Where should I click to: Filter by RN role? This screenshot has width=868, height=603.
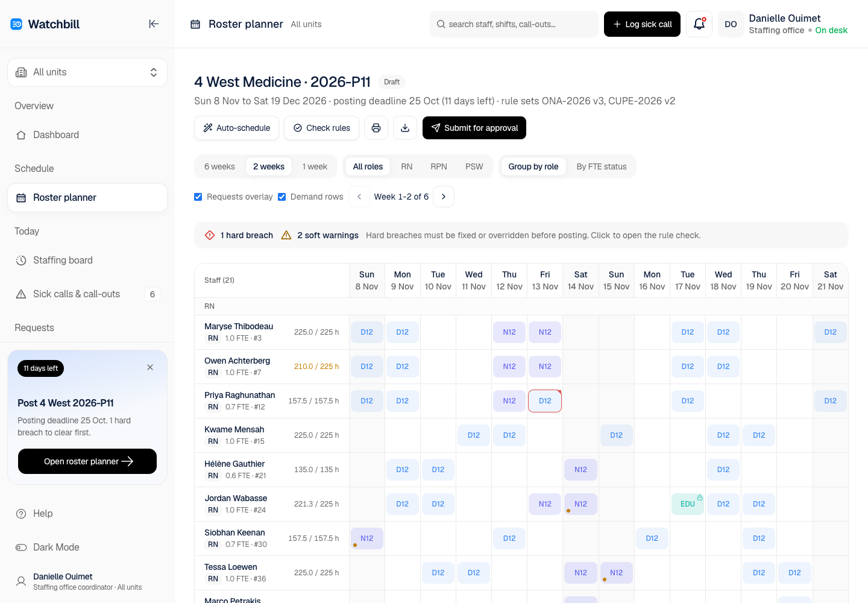[407, 166]
